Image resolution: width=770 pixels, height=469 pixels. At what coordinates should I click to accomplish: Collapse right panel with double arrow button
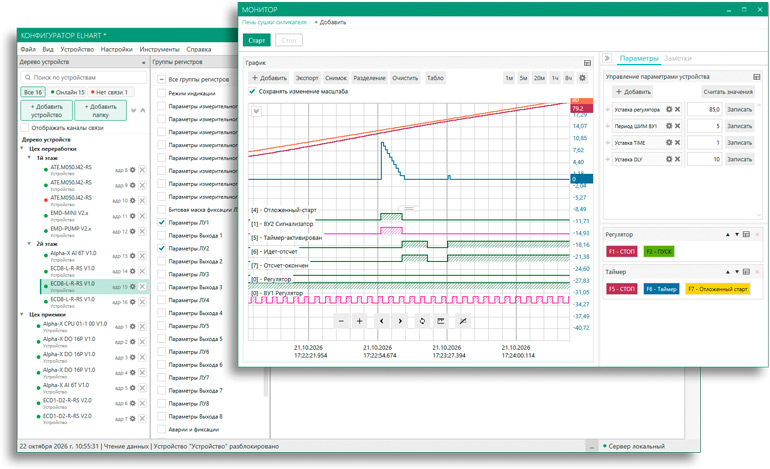607,58
